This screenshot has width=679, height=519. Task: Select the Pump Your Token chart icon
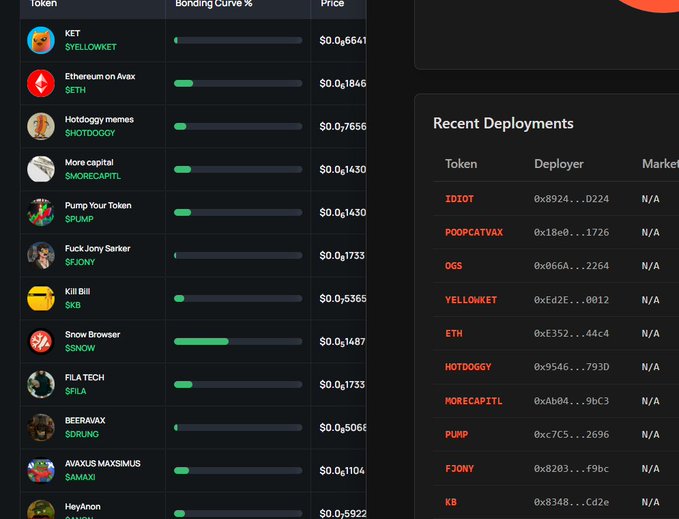[x=41, y=212]
